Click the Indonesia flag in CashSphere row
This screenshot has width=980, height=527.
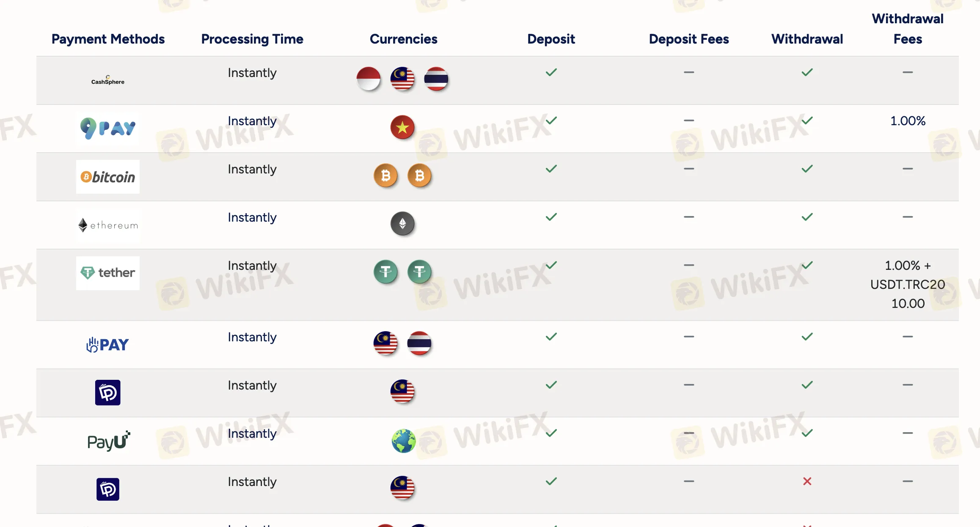click(369, 79)
